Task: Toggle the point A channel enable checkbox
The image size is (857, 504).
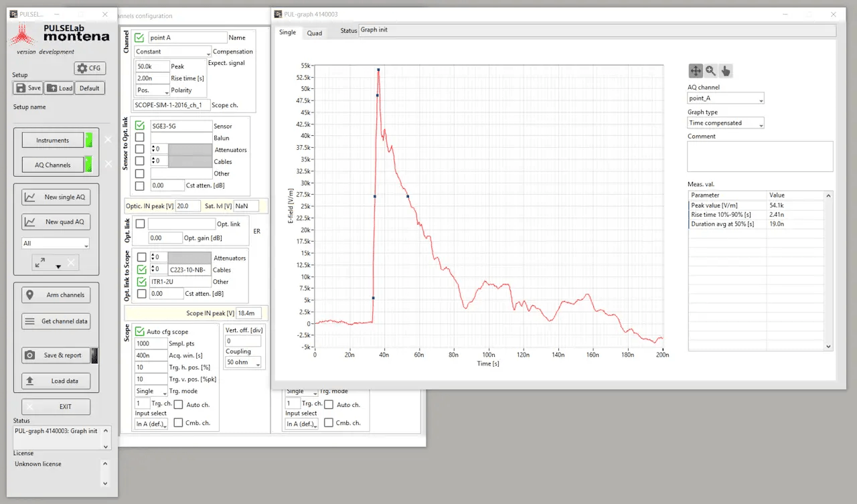Action: click(139, 38)
